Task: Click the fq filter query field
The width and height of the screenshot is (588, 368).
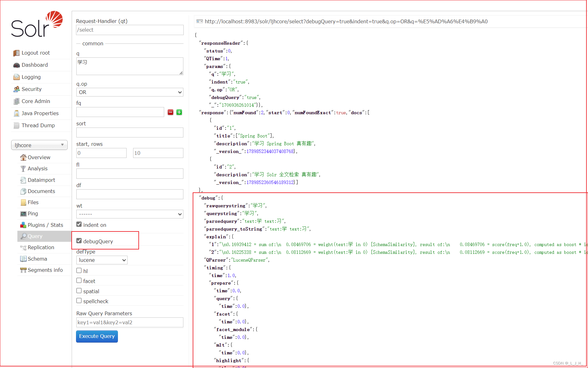Action: [x=120, y=112]
